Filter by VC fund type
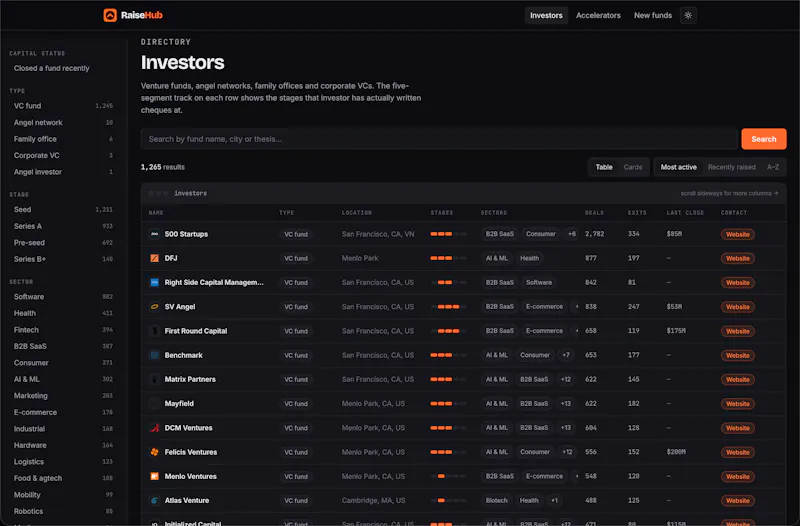 pyautogui.click(x=63, y=106)
